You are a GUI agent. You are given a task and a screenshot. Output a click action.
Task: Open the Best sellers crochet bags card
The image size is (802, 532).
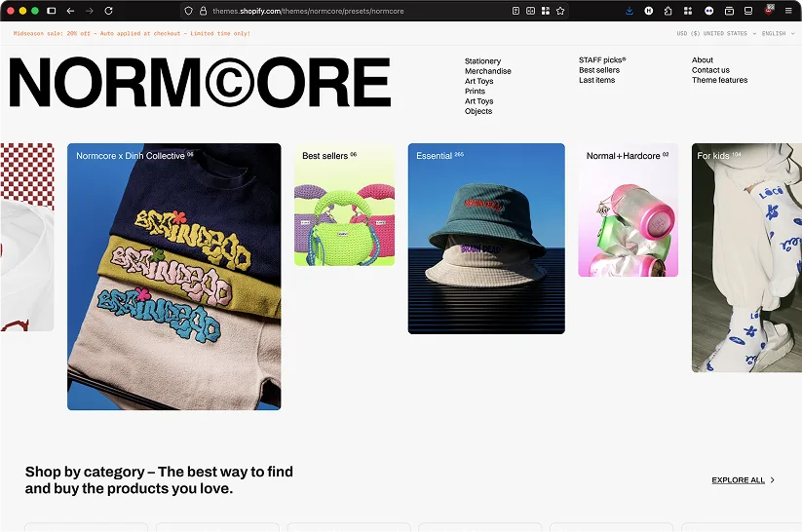tap(344, 205)
